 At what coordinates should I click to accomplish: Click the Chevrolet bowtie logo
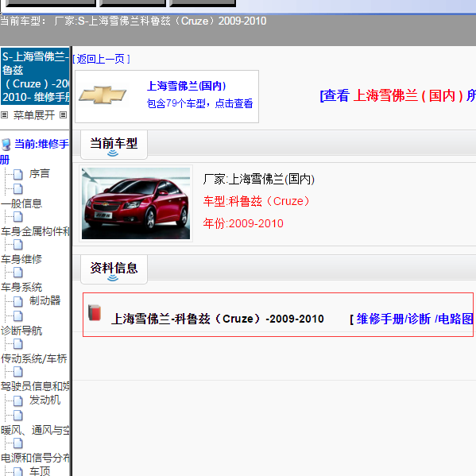point(103,95)
